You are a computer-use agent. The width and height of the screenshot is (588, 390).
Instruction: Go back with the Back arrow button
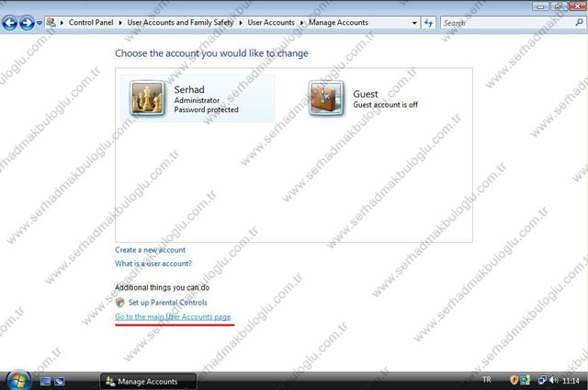click(10, 23)
